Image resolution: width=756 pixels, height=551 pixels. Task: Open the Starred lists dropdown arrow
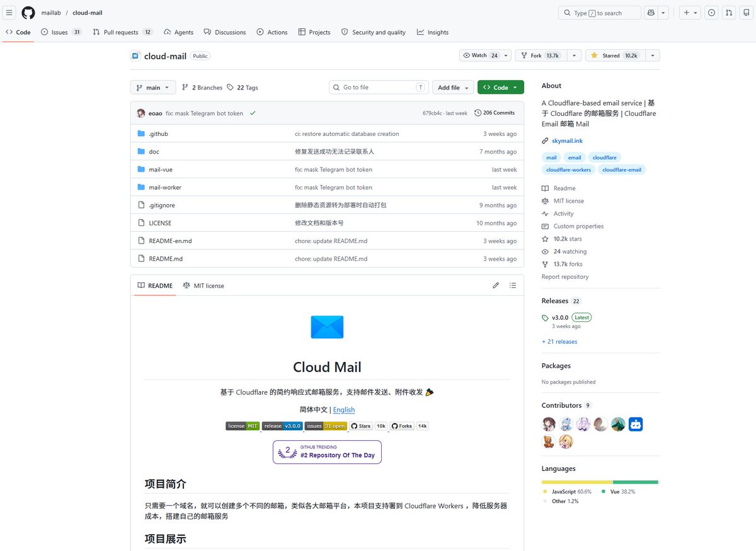click(x=653, y=55)
